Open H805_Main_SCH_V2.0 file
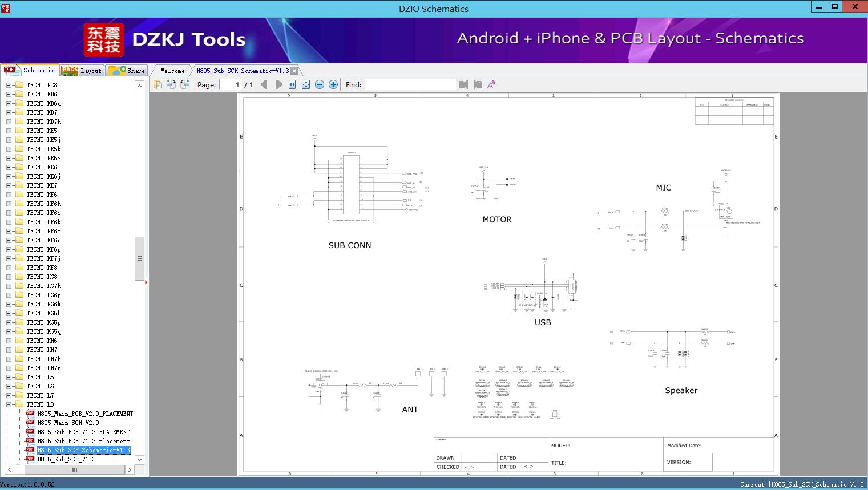The width and height of the screenshot is (868, 490). tap(68, 423)
